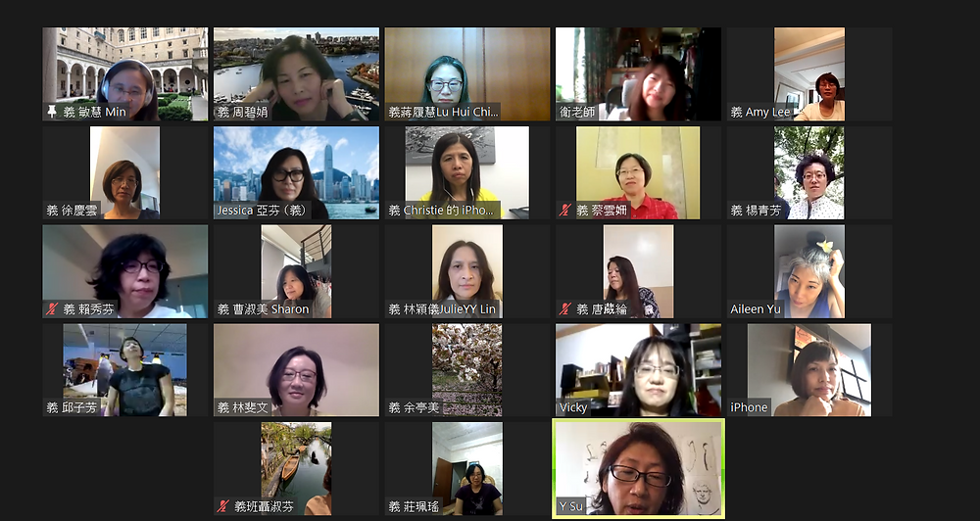Click the Jessica 亞芬 video with Hong Kong background
The height and width of the screenshot is (521, 980).
coord(296,172)
